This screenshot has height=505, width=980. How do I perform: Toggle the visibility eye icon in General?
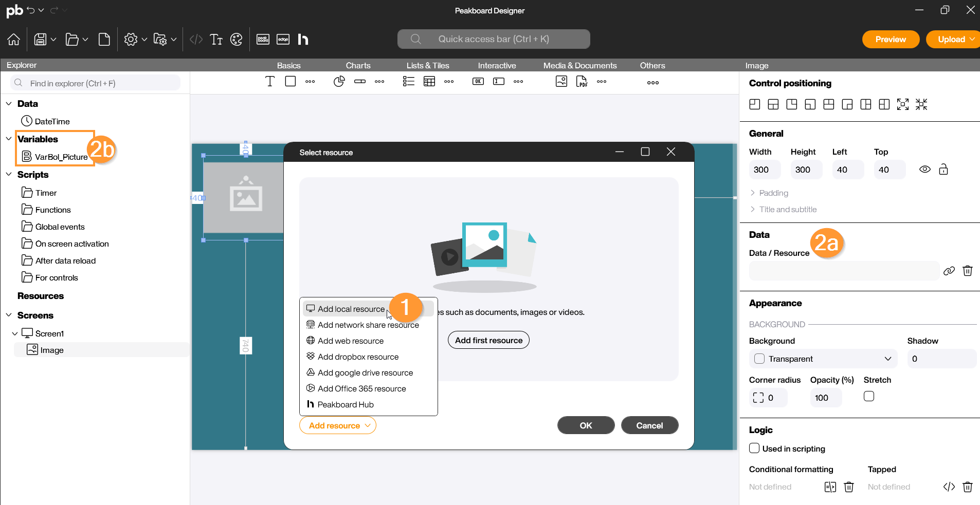[924, 170]
